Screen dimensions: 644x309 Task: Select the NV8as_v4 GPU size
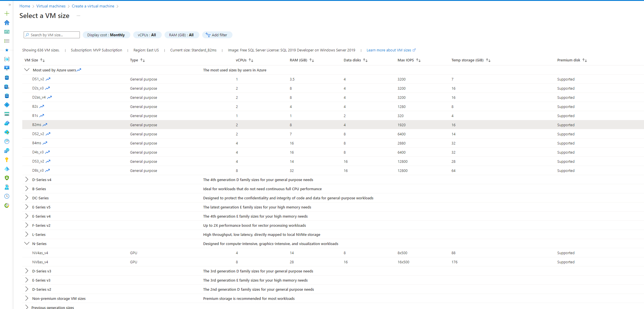[333, 262]
